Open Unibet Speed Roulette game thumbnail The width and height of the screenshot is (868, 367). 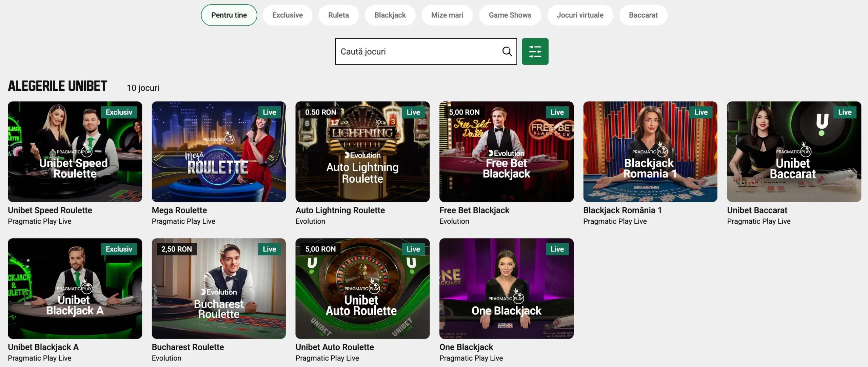[75, 152]
